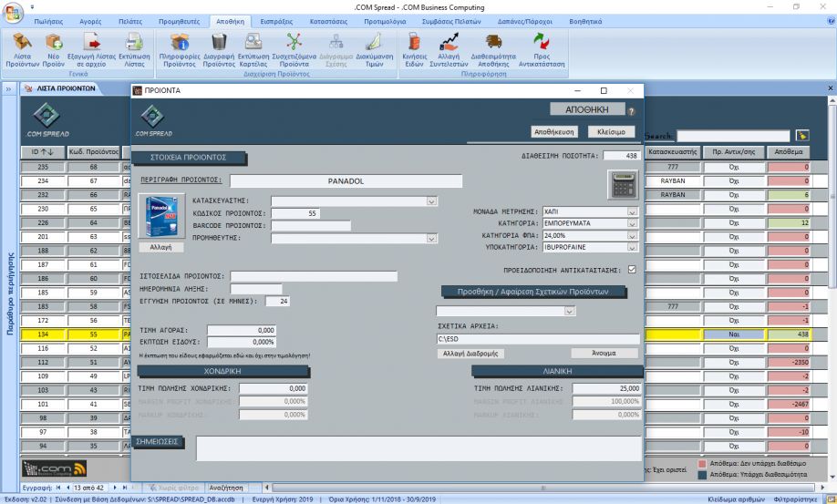
Task: Click the ΕΓΓΥΗΣΗ ΠΡΟΪΟΝΤΟΣ months field
Action: (277, 302)
